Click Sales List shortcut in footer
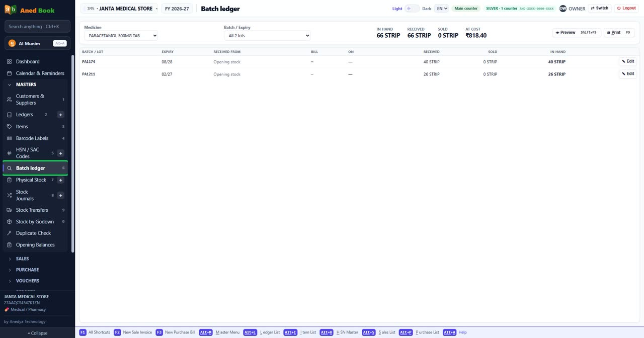The image size is (644, 338). pyautogui.click(x=379, y=332)
